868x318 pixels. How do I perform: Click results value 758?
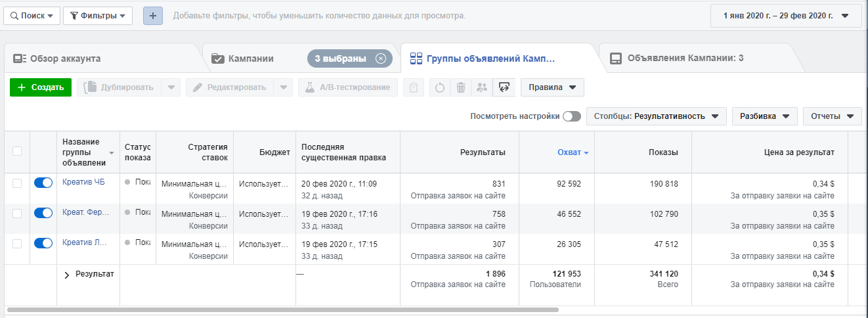(499, 214)
